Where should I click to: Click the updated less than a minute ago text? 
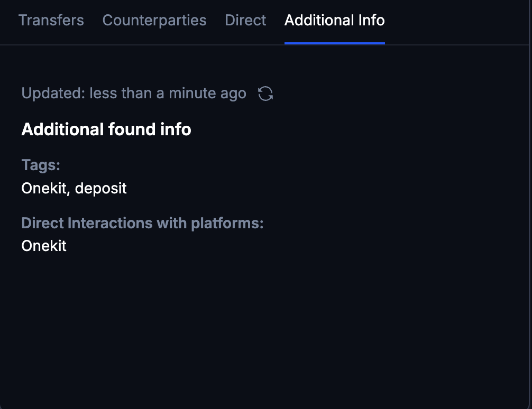133,93
